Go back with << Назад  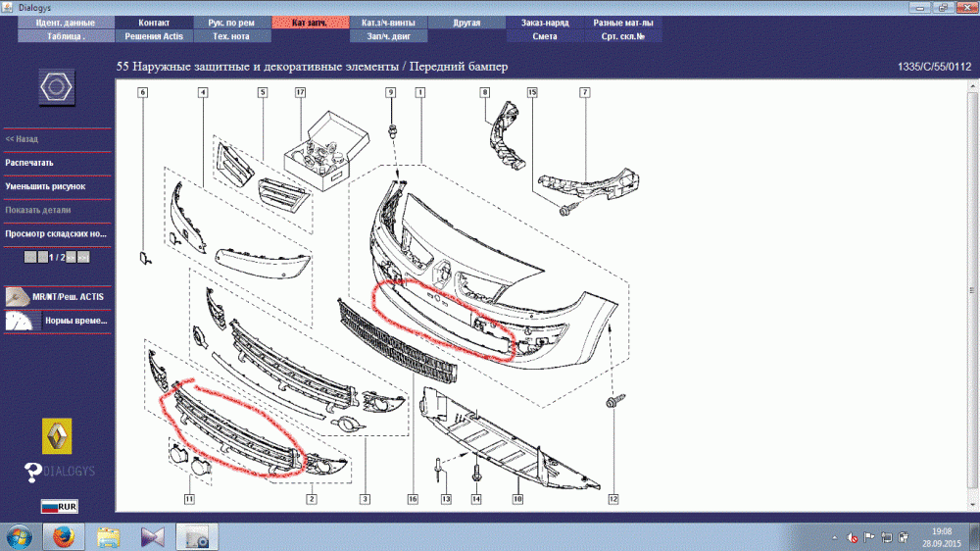[x=22, y=139]
